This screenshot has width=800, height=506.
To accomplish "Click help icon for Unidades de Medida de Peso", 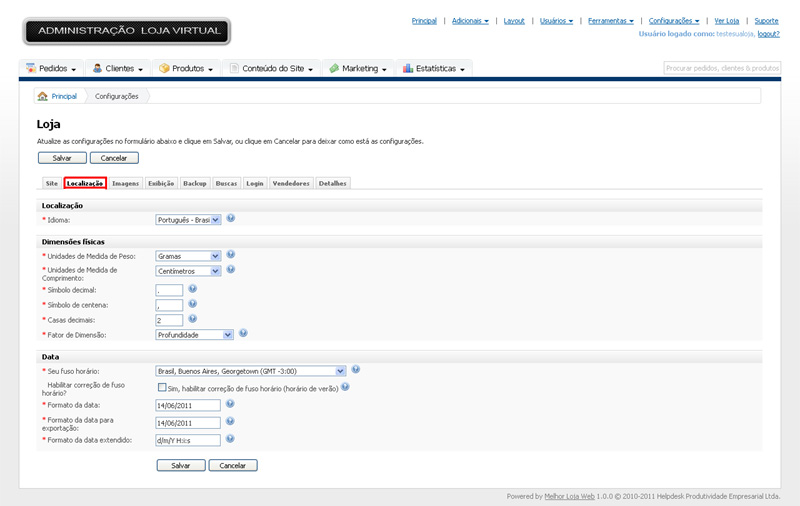I will (231, 255).
